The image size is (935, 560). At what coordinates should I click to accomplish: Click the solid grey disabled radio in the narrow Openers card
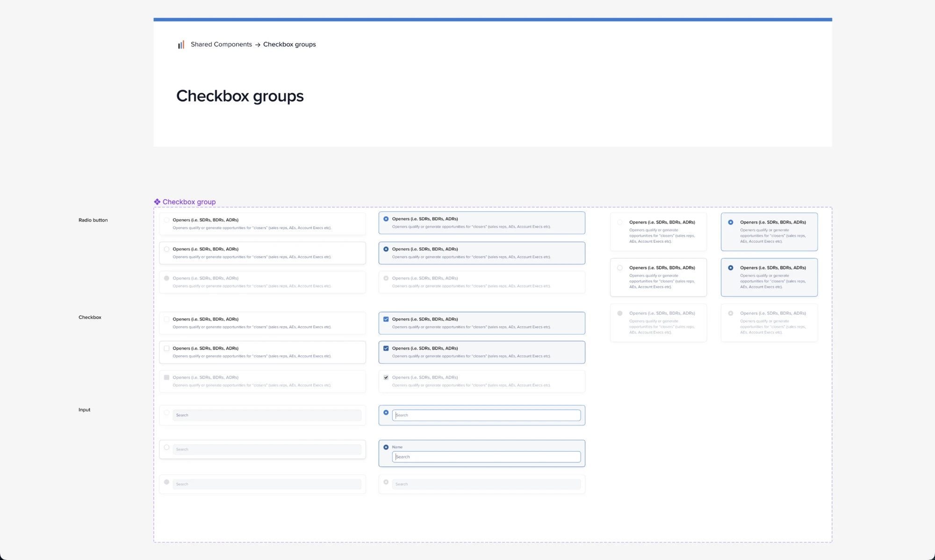click(620, 313)
